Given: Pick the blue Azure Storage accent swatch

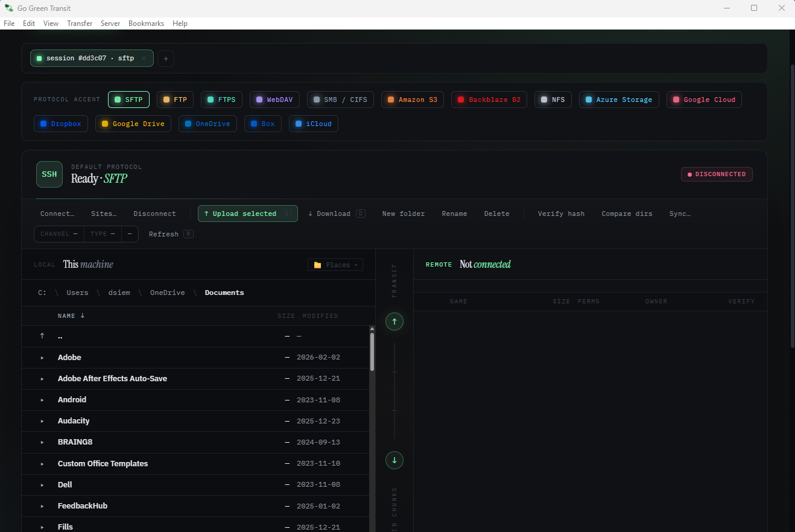Looking at the screenshot, I should click(589, 100).
